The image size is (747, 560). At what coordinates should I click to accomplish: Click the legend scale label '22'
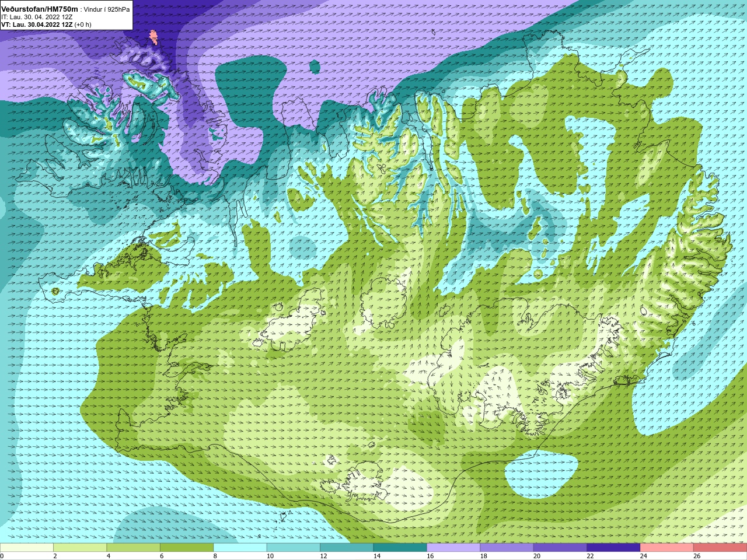tap(590, 556)
